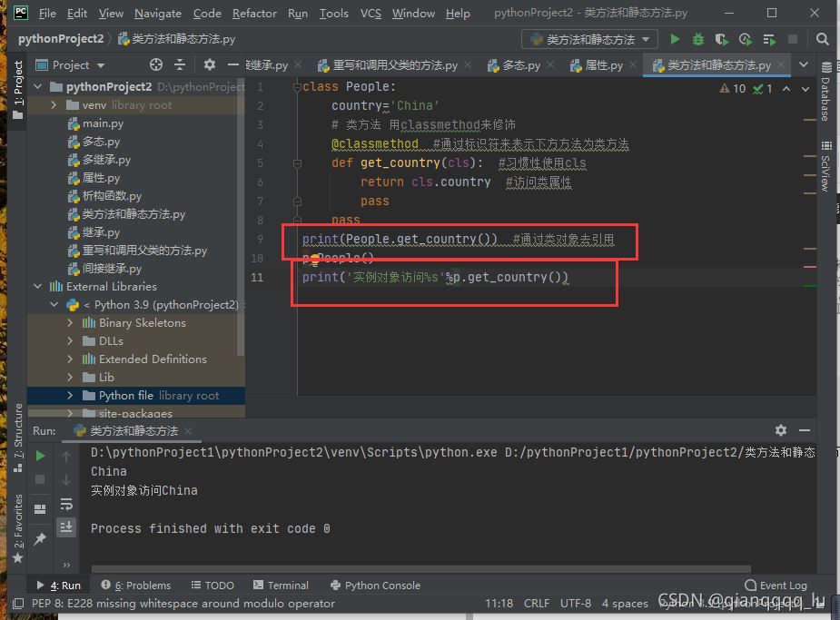Start debugging with the green bug icon

[x=697, y=40]
